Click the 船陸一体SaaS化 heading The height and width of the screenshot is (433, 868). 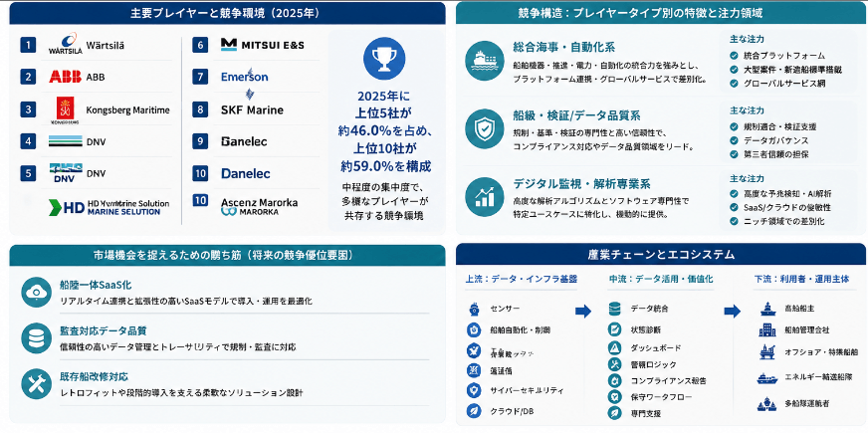pos(96,285)
